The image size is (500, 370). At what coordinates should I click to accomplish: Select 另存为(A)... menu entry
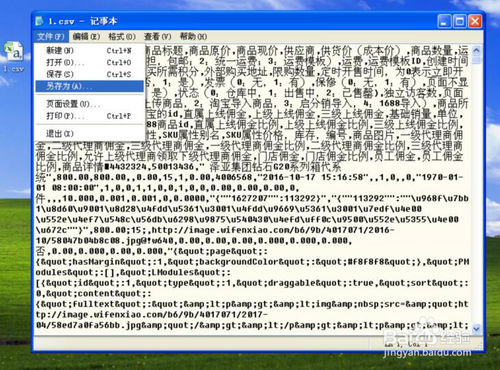pos(89,86)
